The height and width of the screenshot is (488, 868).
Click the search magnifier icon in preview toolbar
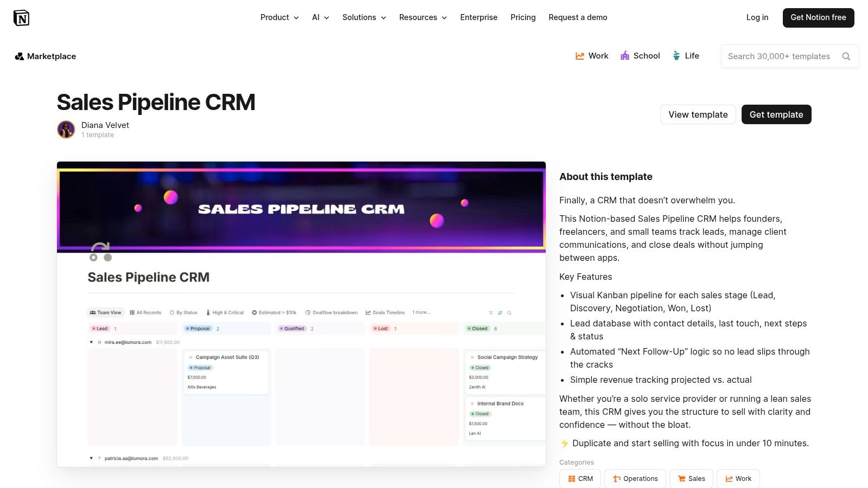(x=509, y=313)
